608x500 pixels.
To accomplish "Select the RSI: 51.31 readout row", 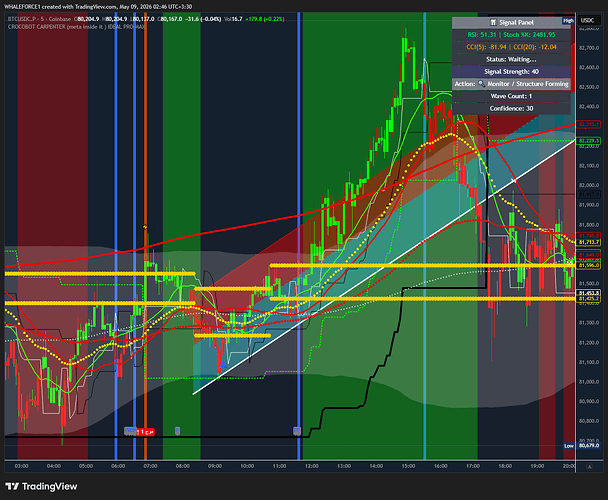I will click(511, 35).
